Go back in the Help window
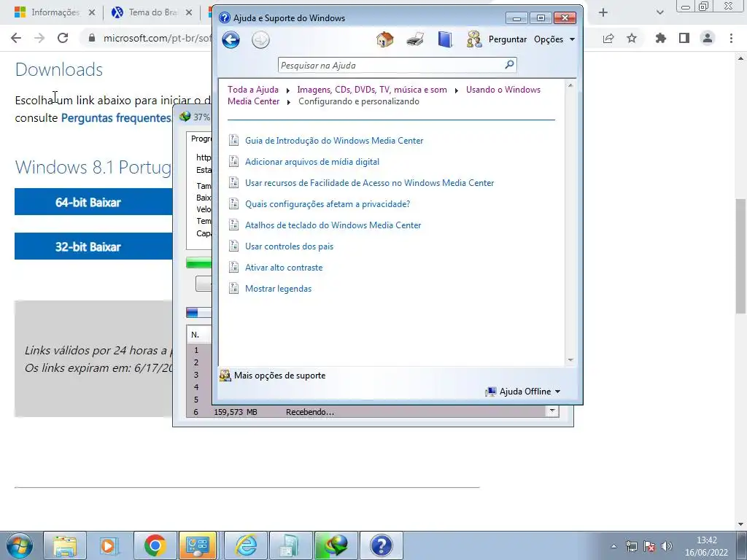 click(x=231, y=39)
